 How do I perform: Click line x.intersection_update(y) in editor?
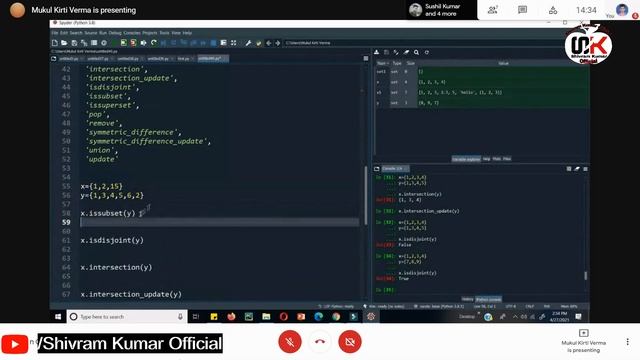[x=131, y=294]
